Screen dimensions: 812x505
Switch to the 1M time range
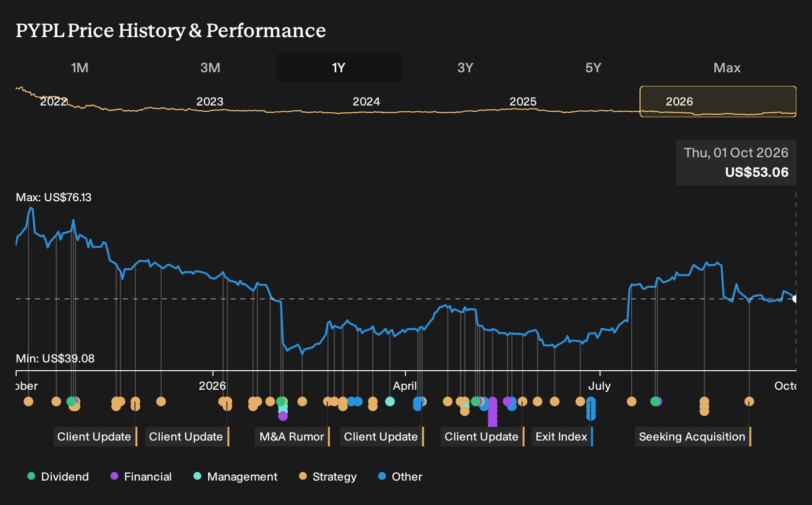(80, 67)
